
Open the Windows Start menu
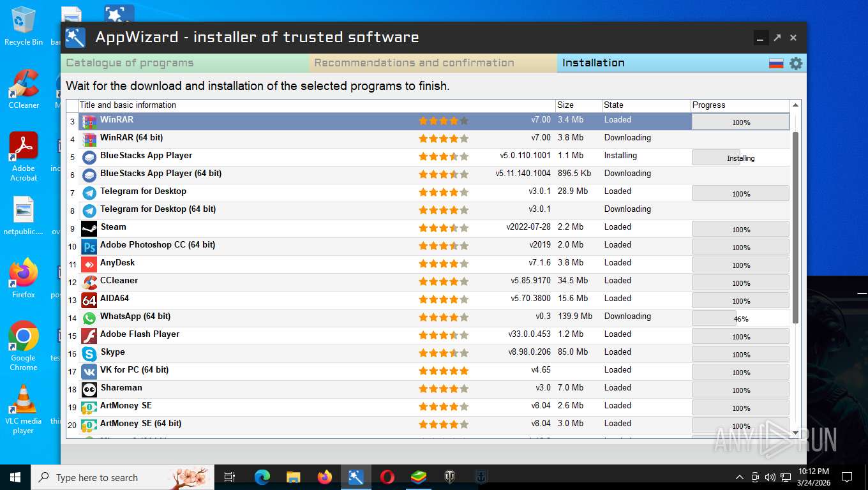[15, 477]
